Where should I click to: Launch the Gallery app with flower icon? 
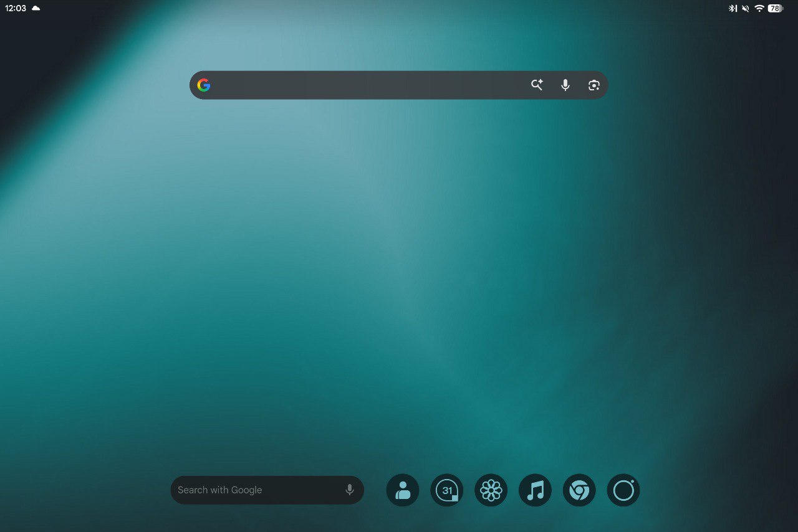click(x=491, y=490)
